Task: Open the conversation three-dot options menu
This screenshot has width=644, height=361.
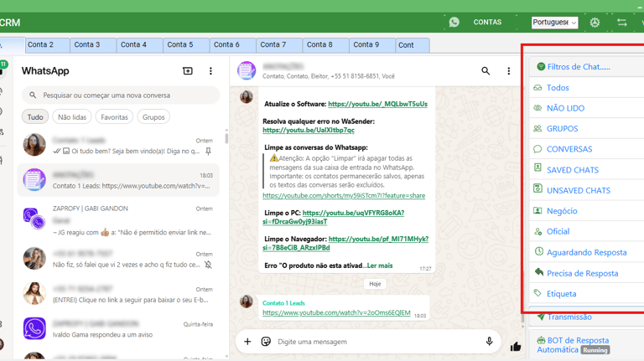Action: coord(508,71)
